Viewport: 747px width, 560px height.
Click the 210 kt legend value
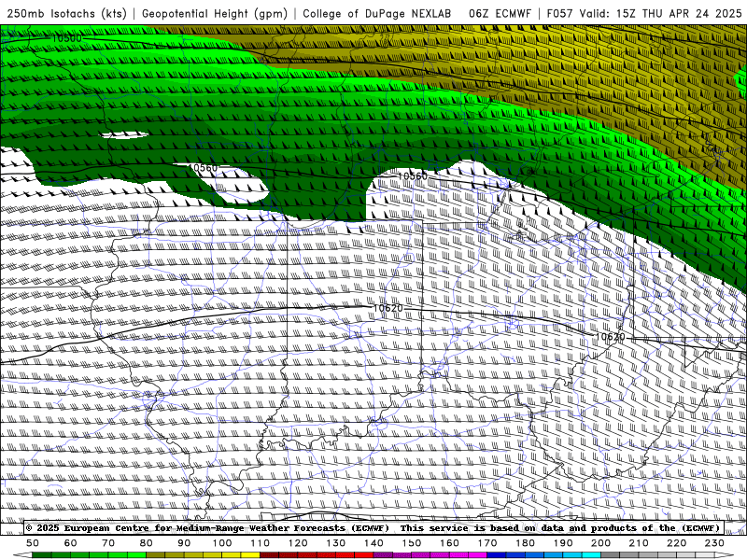click(639, 543)
